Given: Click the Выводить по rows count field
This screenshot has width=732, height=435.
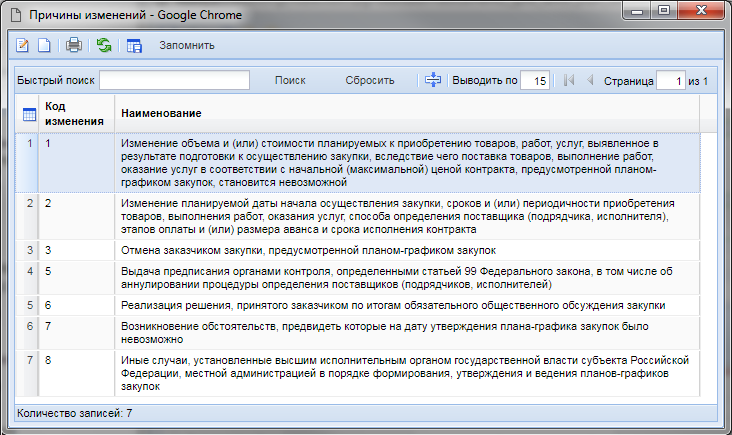Looking at the screenshot, I should (536, 80).
